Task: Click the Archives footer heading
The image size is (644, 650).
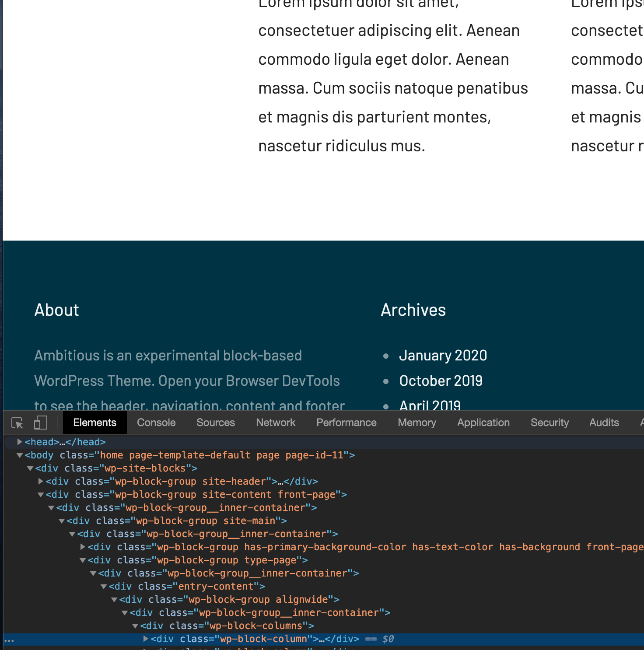Action: pyautogui.click(x=413, y=310)
